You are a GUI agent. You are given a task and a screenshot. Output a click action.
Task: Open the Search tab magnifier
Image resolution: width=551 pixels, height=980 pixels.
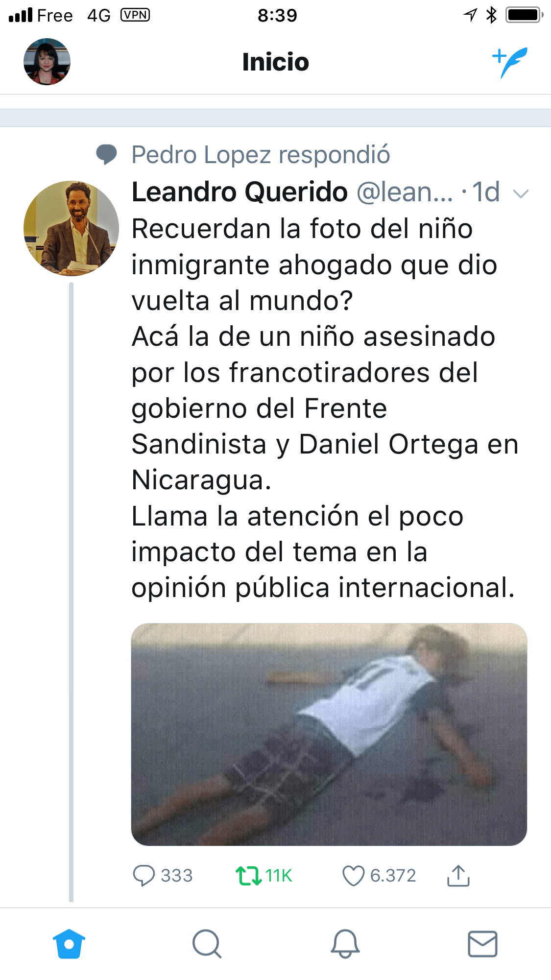click(207, 944)
